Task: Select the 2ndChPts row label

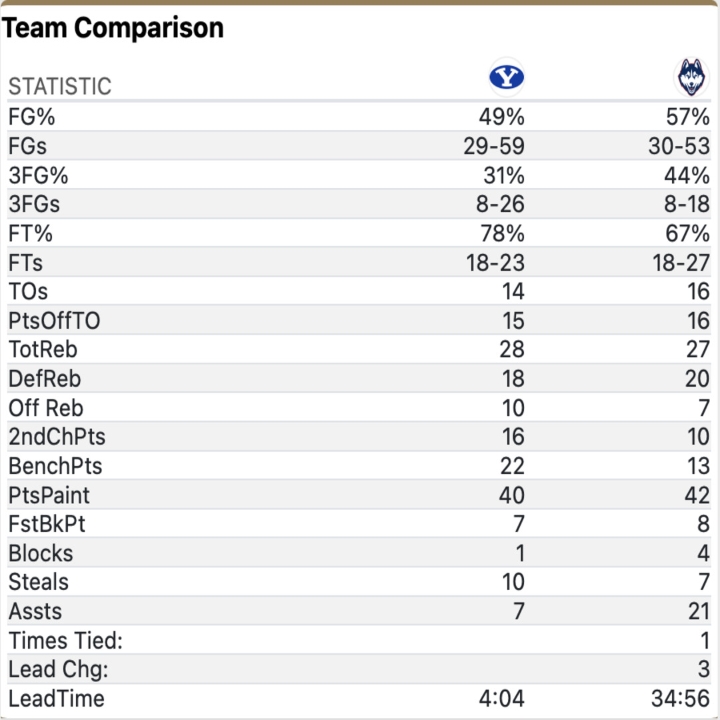Action: [57, 437]
